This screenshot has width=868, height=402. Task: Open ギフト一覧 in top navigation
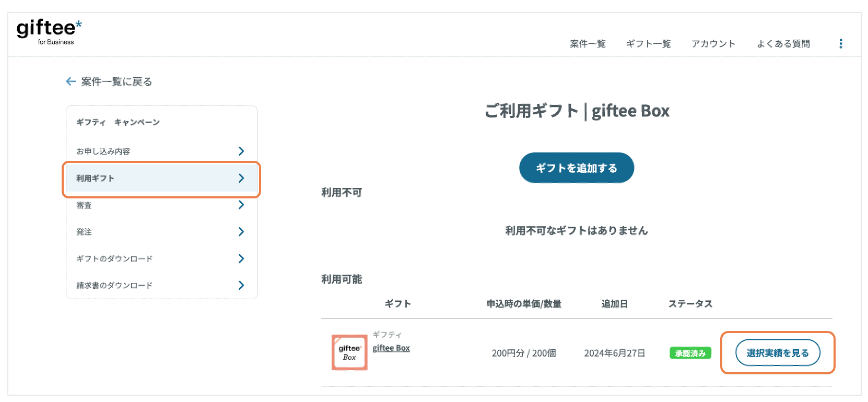coord(648,44)
